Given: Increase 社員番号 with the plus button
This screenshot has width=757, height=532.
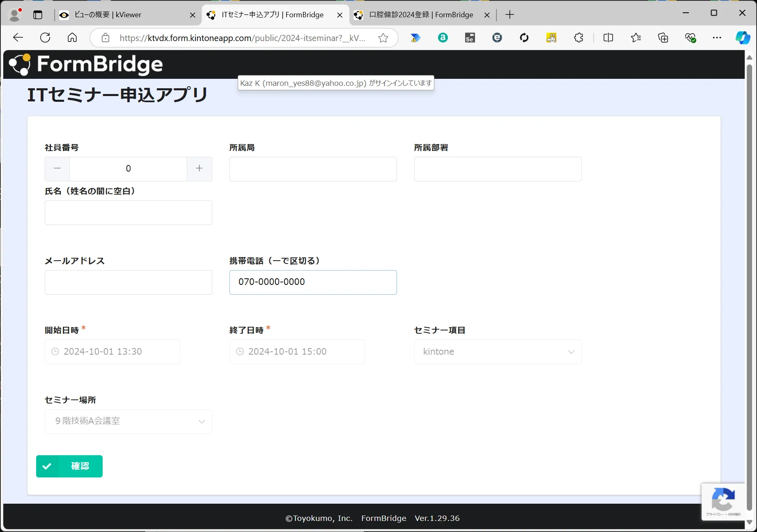Looking at the screenshot, I should click(199, 169).
